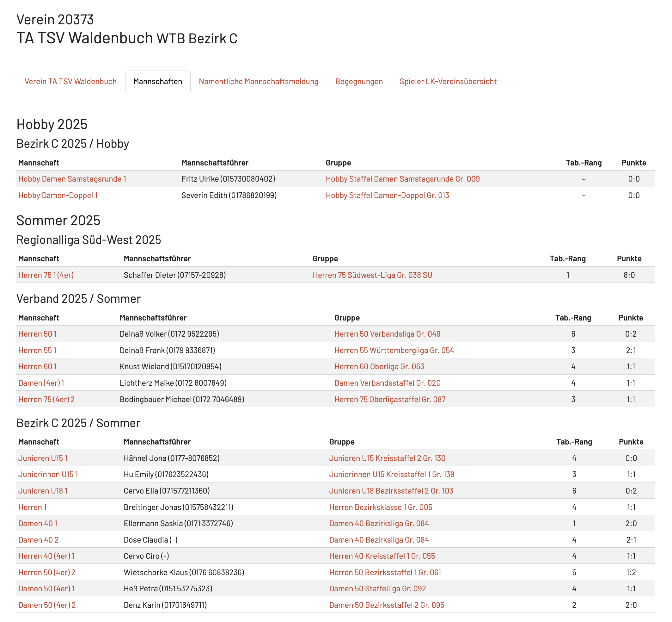The width and height of the screenshot is (672, 622).
Task: Open the Damen 50 (4er) 2 team
Action: pos(47,605)
